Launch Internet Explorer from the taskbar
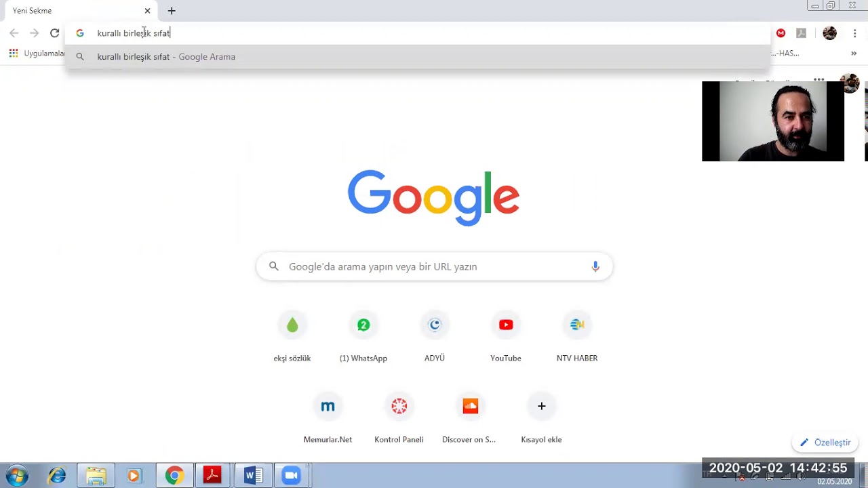 [x=57, y=476]
